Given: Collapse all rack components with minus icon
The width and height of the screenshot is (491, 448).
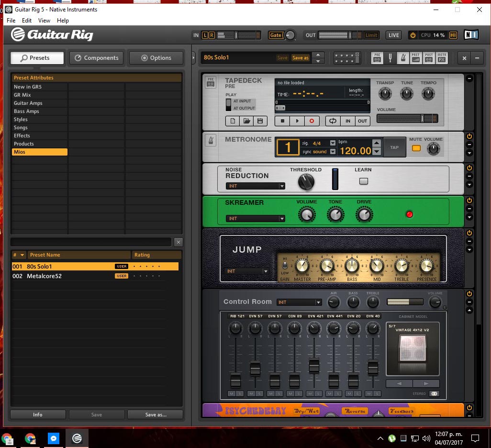Looking at the screenshot, I should [x=477, y=58].
